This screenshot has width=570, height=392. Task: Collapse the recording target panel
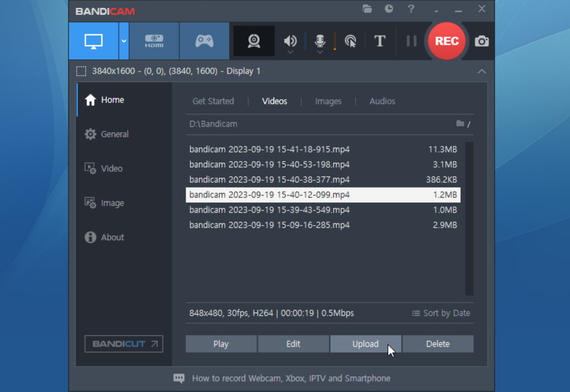482,71
